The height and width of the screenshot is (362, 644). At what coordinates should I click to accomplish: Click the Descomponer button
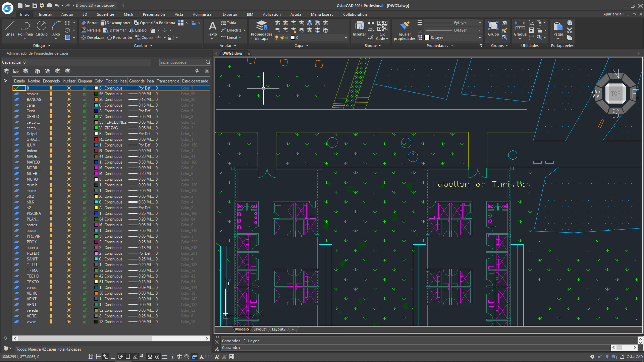pos(115,23)
